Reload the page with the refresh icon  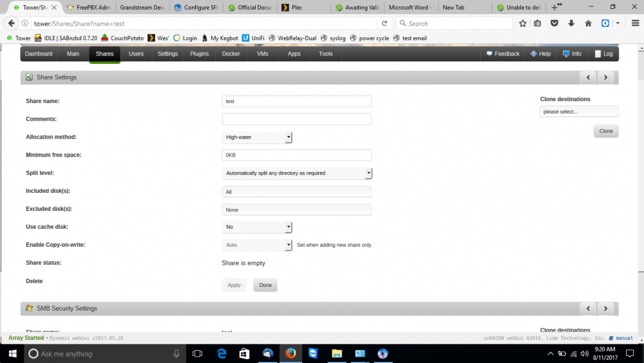click(x=384, y=23)
